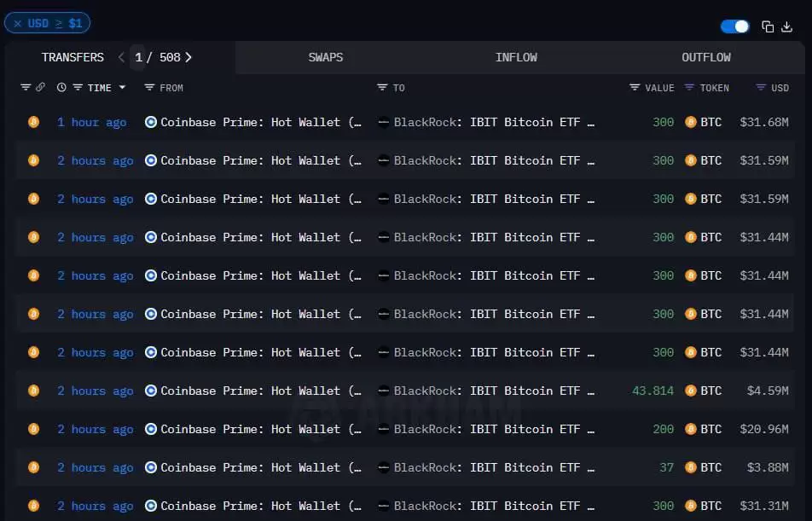Open the SWAPS tab
The image size is (812, 521).
[326, 57]
